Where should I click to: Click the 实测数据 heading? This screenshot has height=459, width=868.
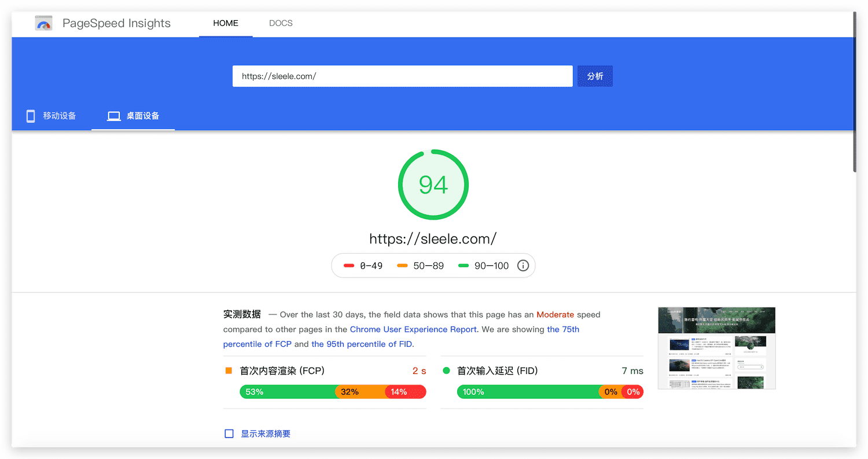coord(242,314)
